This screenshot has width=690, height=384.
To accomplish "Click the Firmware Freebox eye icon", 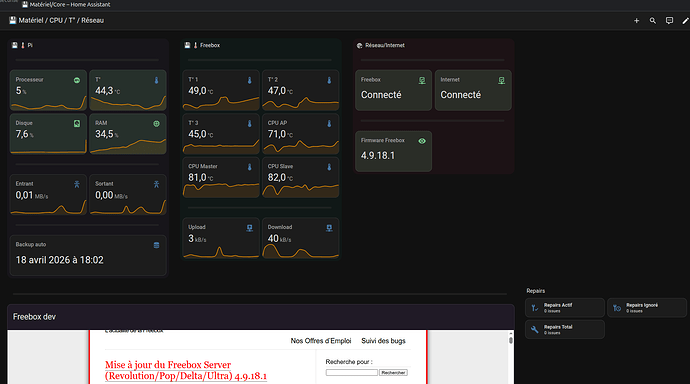I will tap(422, 141).
